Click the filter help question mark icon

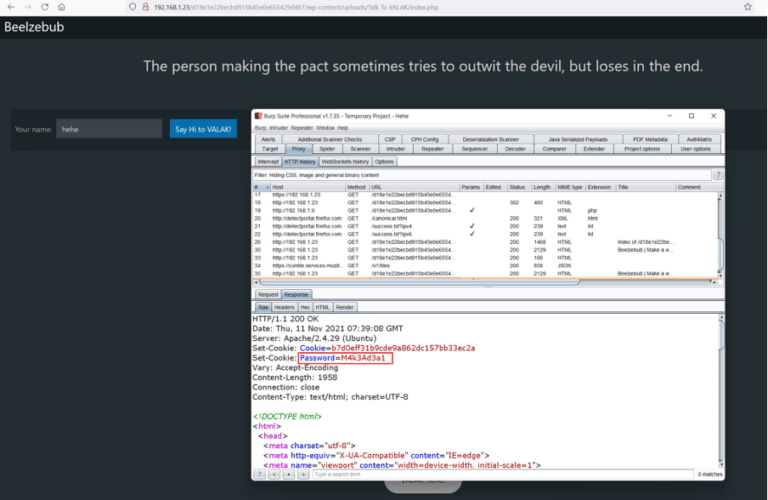click(717, 175)
